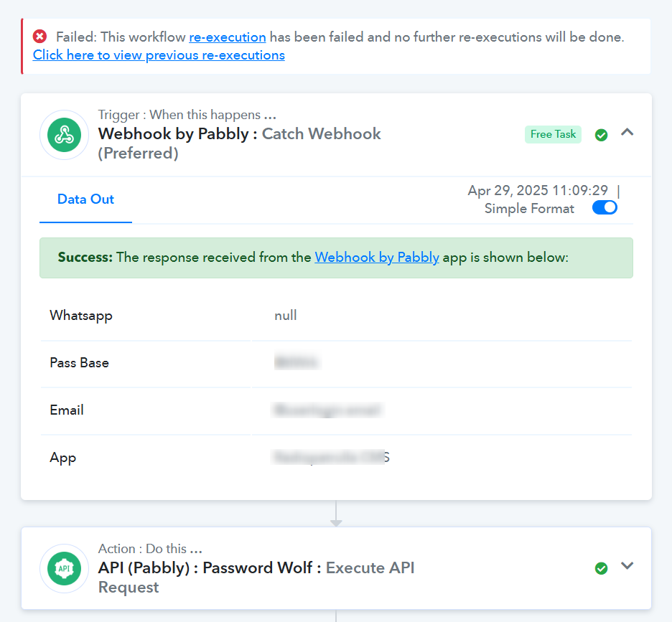Expand the Password Wolf API action step
The height and width of the screenshot is (622, 672).
627,566
